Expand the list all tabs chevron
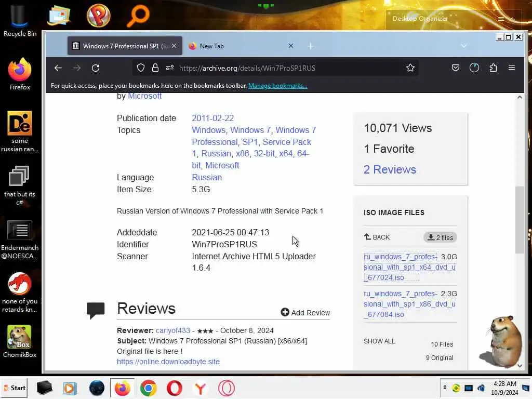Image resolution: width=532 pixels, height=399 pixels. 464,46
